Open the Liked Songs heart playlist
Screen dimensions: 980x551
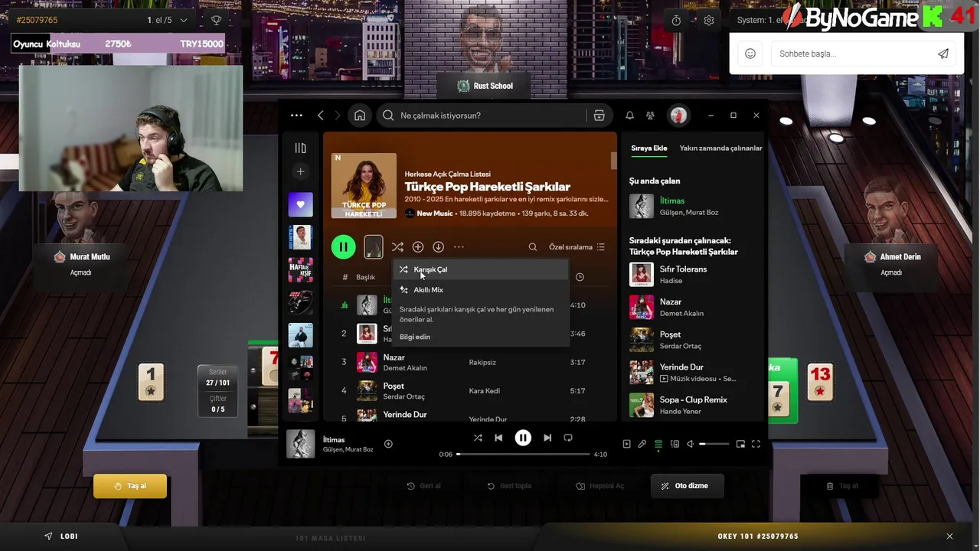tap(300, 204)
